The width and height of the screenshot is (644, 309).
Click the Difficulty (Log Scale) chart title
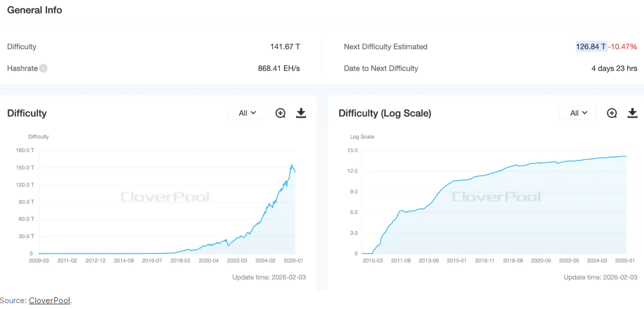pyautogui.click(x=385, y=113)
